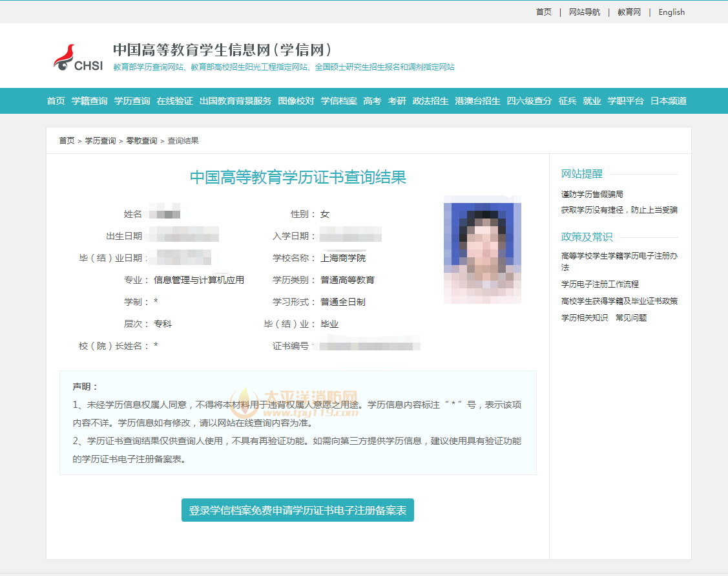Screen dimensions: 728x576
Task: Open 首页 link in top bar
Action: tap(544, 12)
